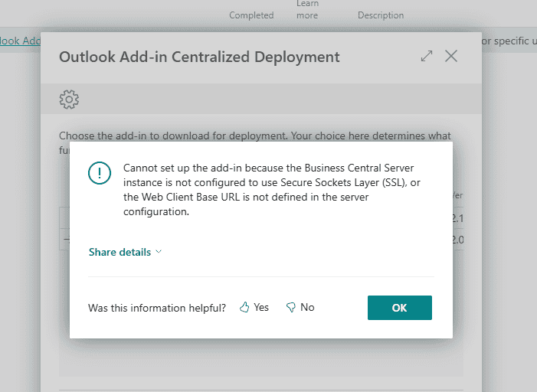Click the OK button in the error dialog
Screen dimensions: 537x392
point(400,308)
